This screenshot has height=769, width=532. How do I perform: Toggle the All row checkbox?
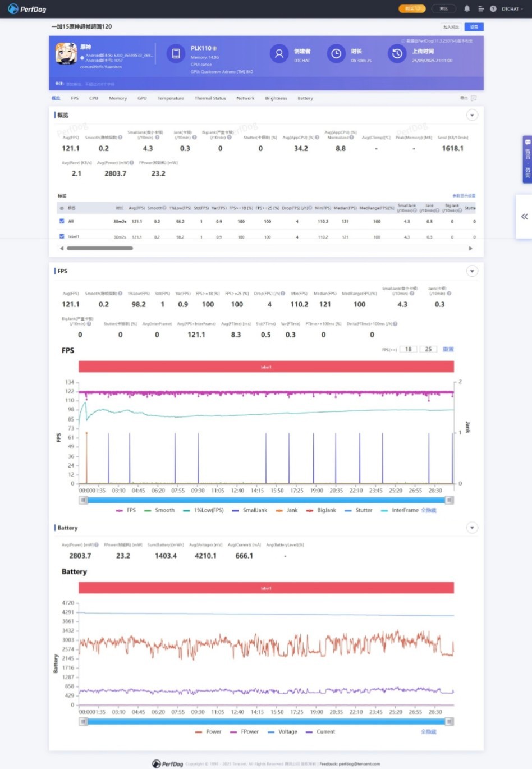pyautogui.click(x=62, y=221)
